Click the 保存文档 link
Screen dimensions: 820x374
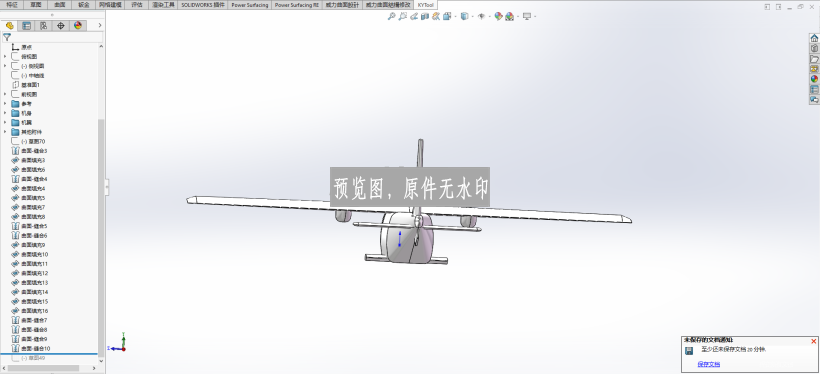tap(709, 364)
